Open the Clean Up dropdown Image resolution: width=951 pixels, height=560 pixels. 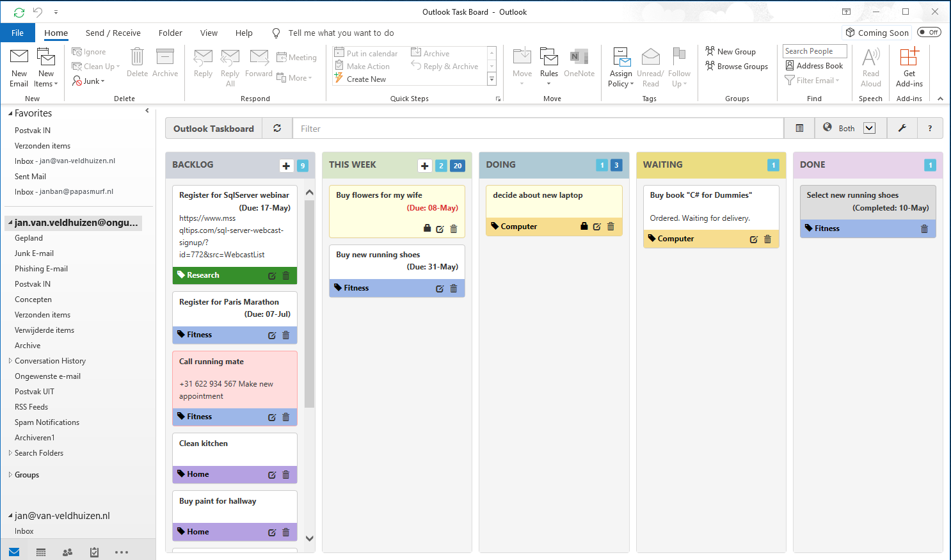96,67
